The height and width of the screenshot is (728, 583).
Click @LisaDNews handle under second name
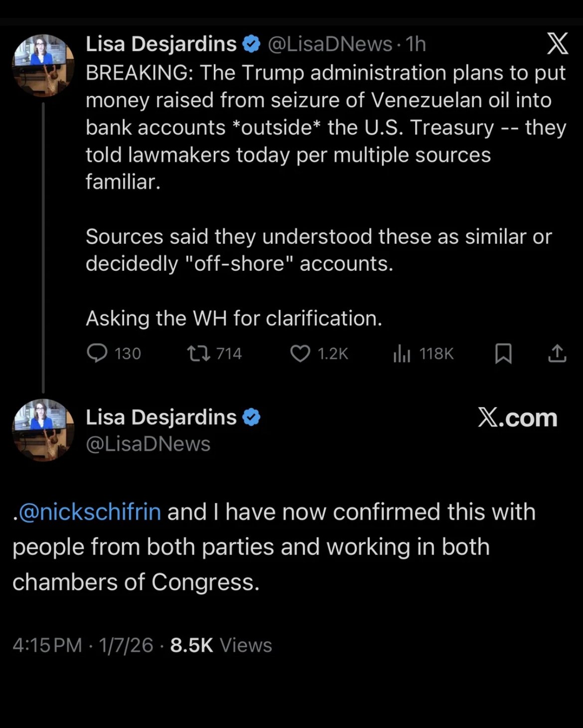[148, 444]
